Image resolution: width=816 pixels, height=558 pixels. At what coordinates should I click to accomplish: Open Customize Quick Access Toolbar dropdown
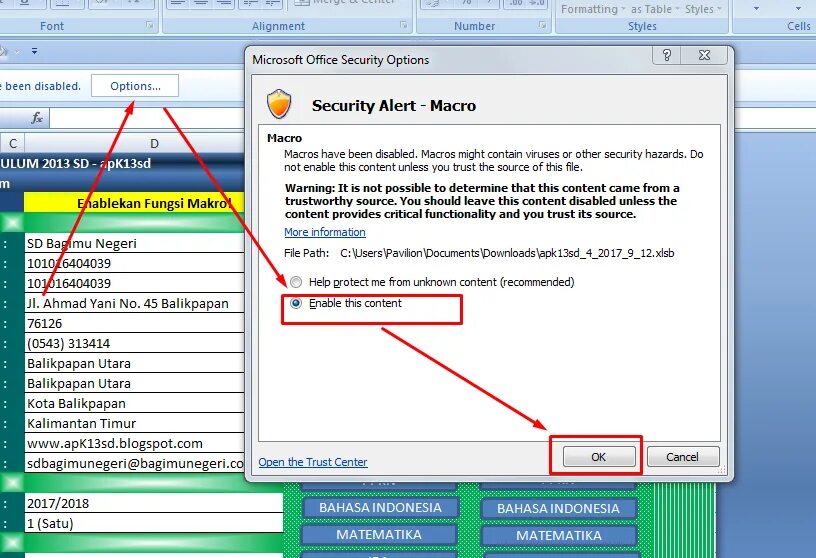[34, 51]
